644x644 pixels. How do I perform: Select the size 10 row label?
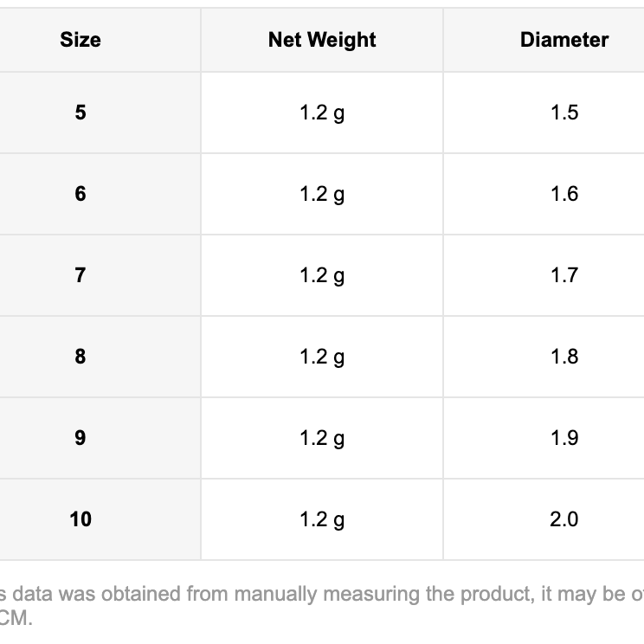80,519
